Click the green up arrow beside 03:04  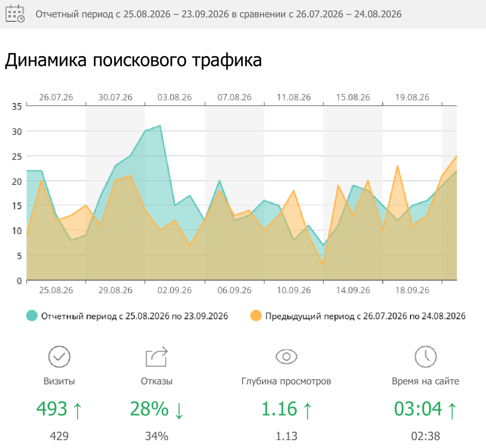[452, 410]
